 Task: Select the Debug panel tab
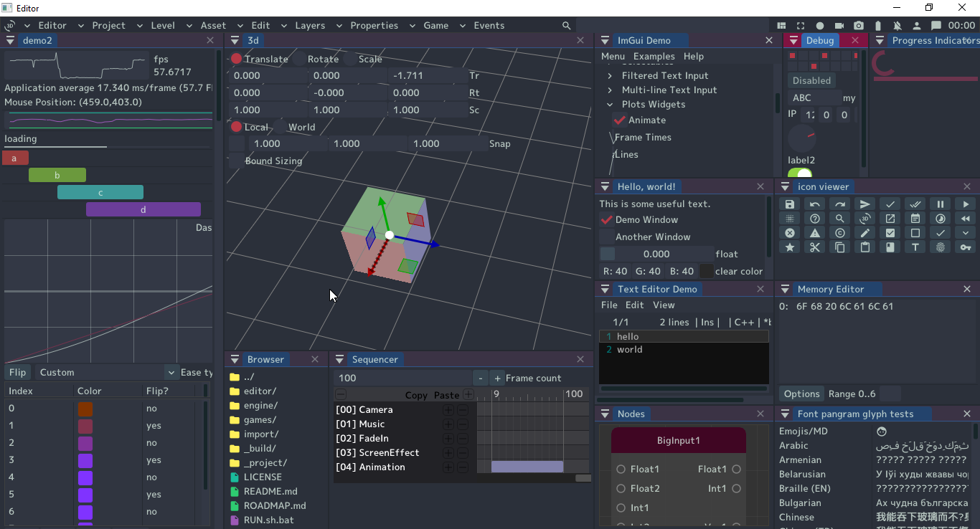click(820, 40)
